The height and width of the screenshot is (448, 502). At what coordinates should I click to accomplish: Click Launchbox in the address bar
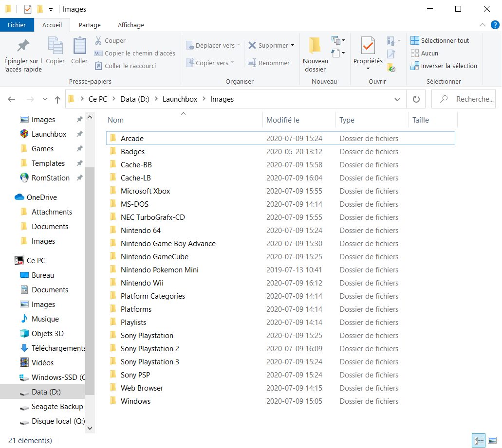(x=180, y=99)
